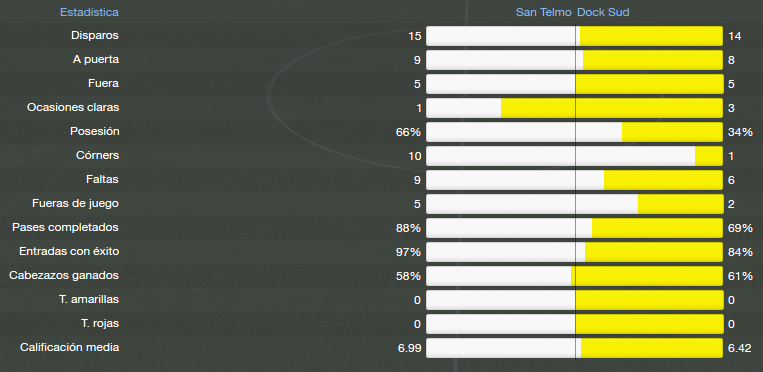Select the Faltas row label
The height and width of the screenshot is (372, 763).
(102, 179)
